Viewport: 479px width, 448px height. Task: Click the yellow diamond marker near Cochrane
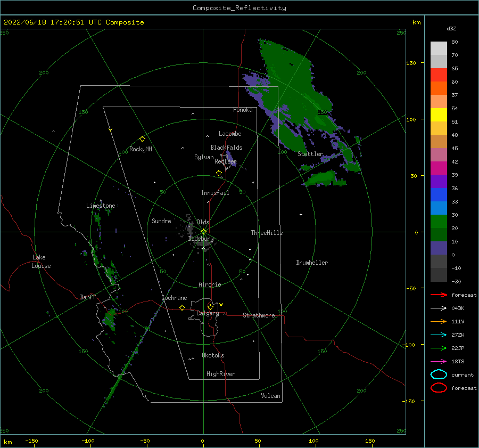tap(183, 308)
